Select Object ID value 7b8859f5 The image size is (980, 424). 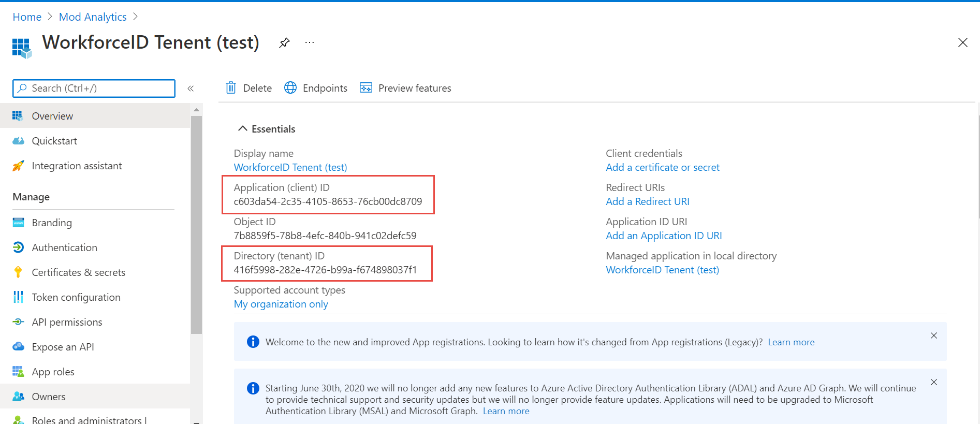(325, 236)
